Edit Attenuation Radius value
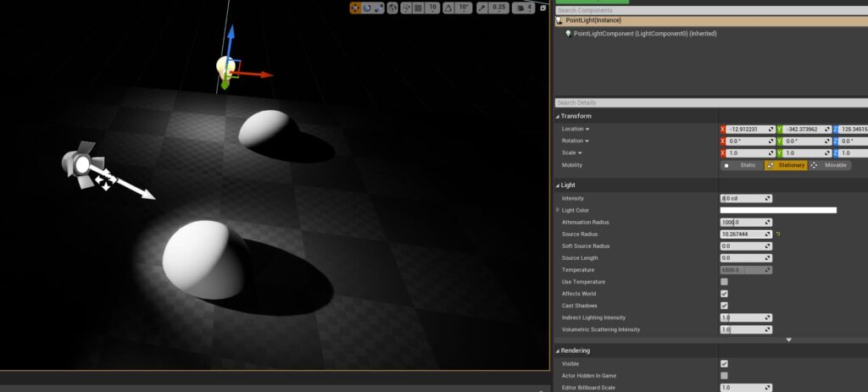This screenshot has height=392, width=868. tap(746, 223)
